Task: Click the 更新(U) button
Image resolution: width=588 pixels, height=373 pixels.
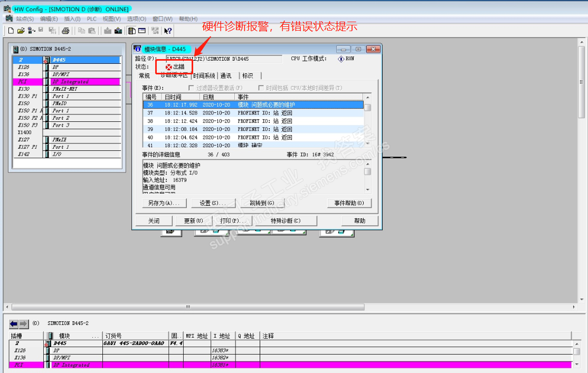Action: [x=194, y=221]
